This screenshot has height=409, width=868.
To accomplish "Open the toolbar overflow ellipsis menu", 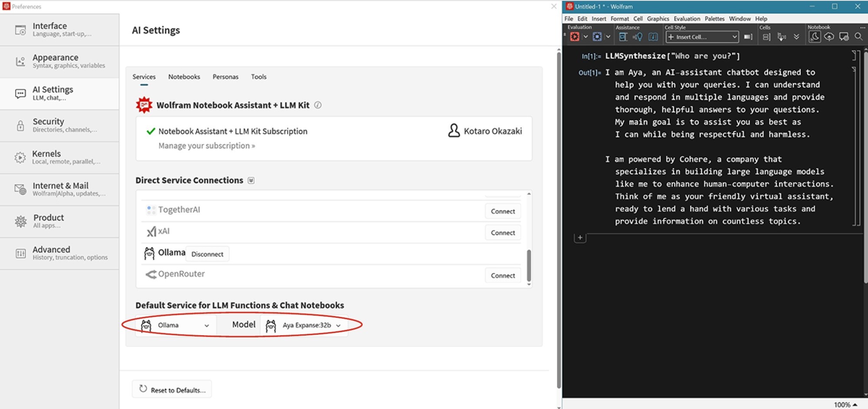I will (863, 27).
